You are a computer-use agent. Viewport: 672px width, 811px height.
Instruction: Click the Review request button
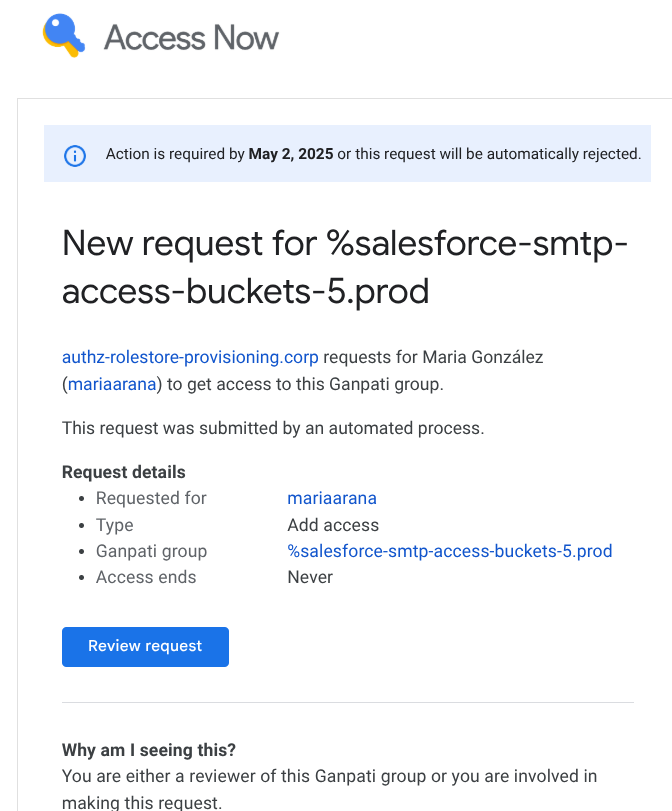coord(145,647)
